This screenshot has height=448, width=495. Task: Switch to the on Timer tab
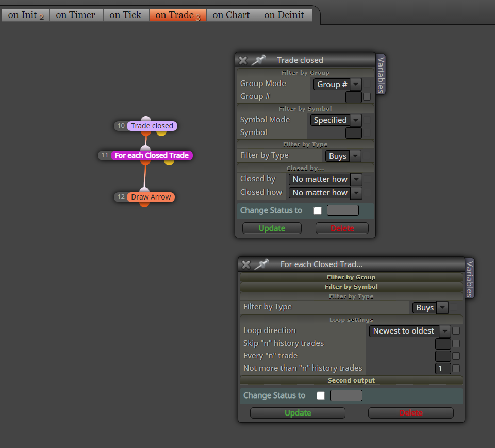[x=76, y=15]
